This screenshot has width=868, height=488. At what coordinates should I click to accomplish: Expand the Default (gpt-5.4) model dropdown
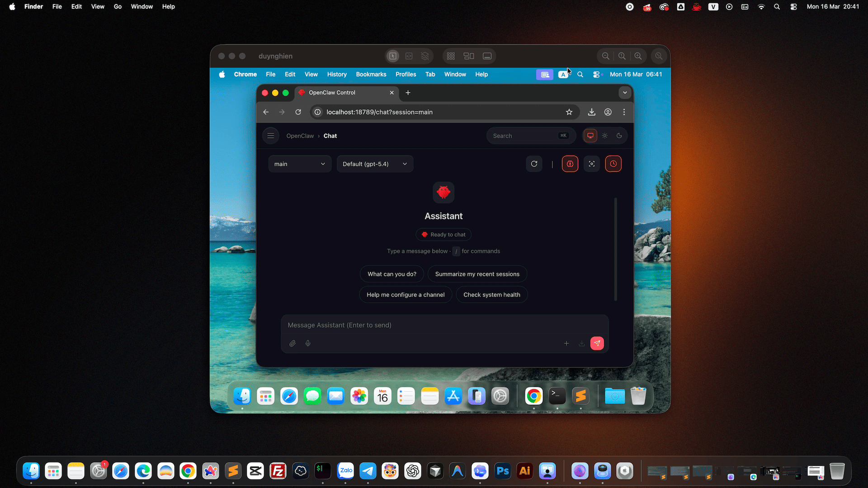375,164
